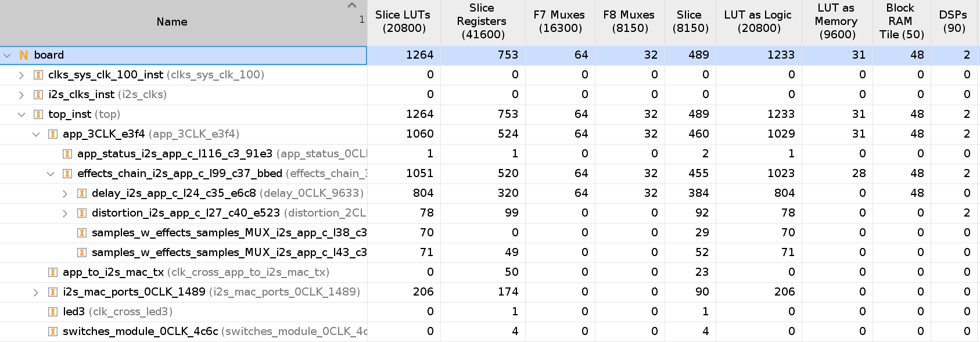Expand the i2s_mac_ports_0CLK_1489 node
The width and height of the screenshot is (980, 342).
click(x=36, y=292)
